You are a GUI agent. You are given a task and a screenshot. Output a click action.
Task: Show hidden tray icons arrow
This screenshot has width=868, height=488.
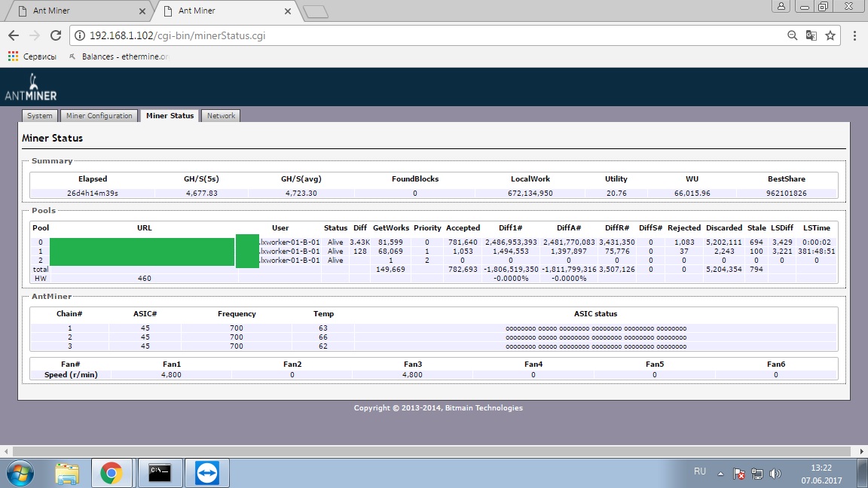point(720,474)
